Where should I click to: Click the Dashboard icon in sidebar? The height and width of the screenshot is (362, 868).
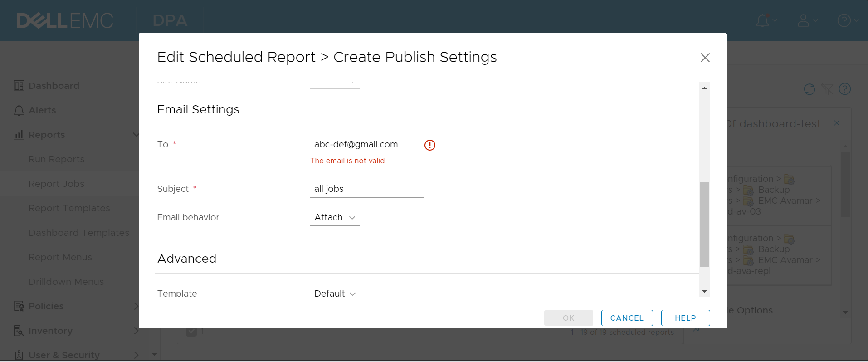tap(19, 86)
